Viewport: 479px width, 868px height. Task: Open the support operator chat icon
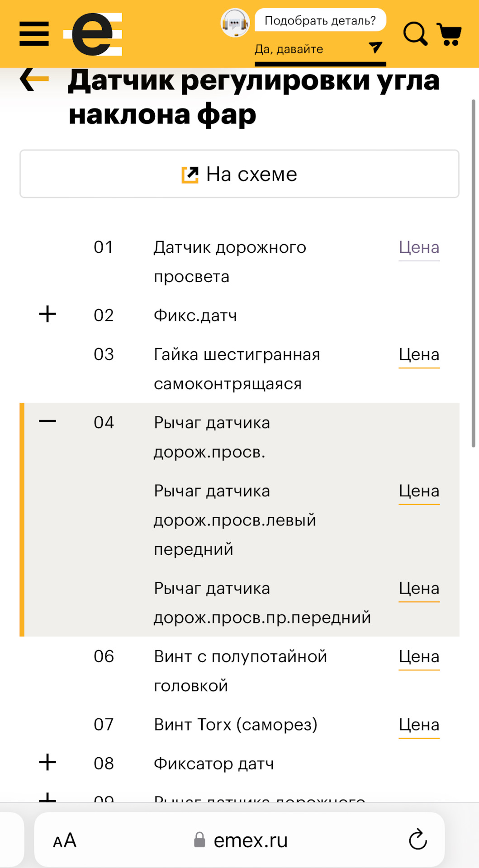pyautogui.click(x=235, y=23)
